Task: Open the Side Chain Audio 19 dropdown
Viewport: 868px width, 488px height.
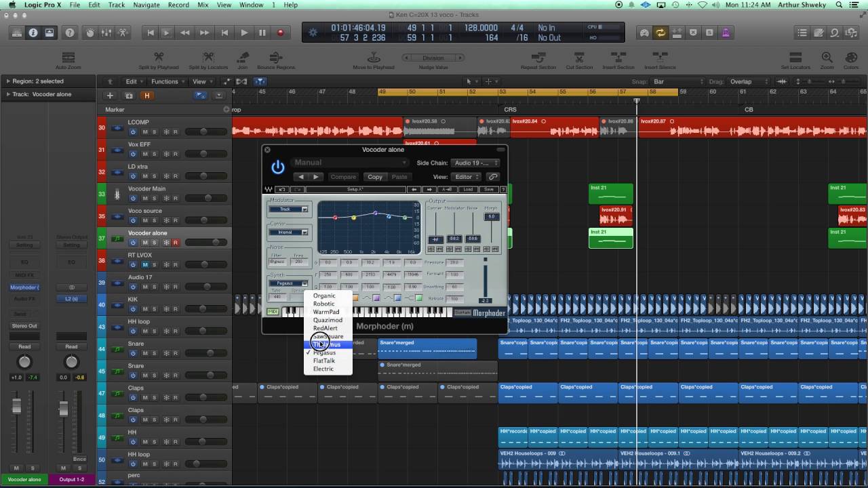Action: tap(476, 163)
